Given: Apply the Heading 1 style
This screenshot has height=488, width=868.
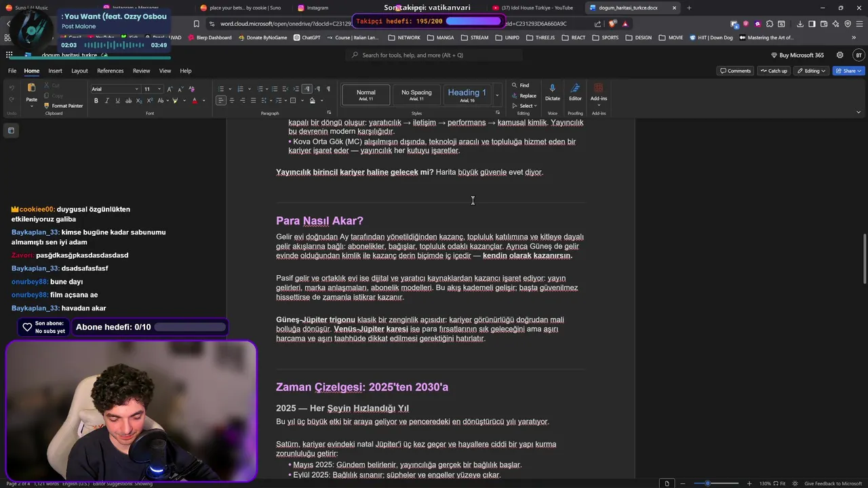Looking at the screenshot, I should (x=467, y=95).
